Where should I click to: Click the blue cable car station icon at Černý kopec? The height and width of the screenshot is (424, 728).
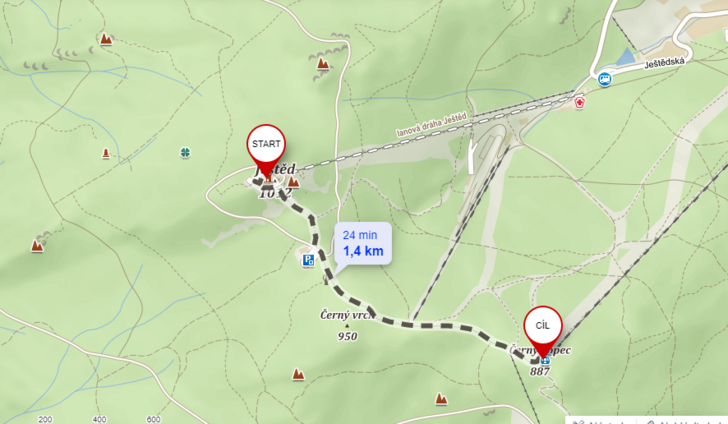pyautogui.click(x=545, y=360)
